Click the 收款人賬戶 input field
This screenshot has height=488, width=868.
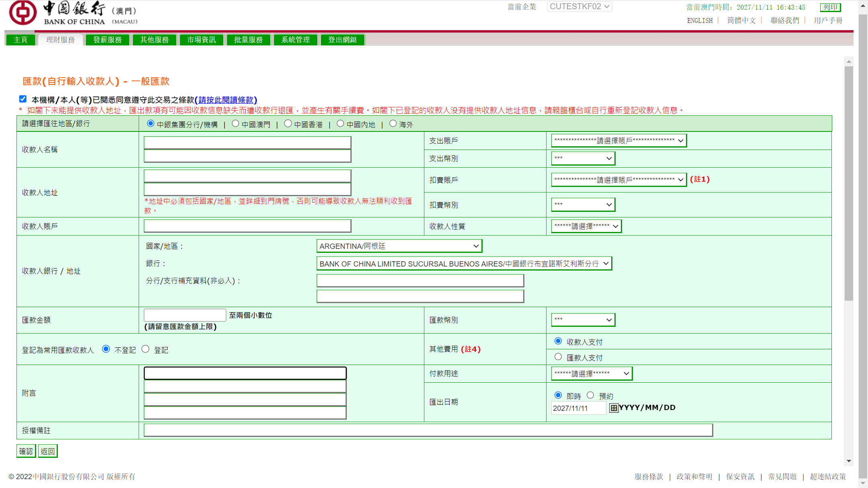click(248, 226)
